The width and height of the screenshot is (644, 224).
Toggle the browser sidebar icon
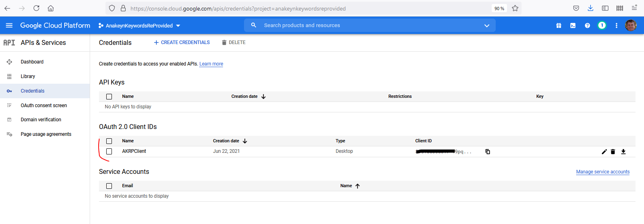point(605,8)
